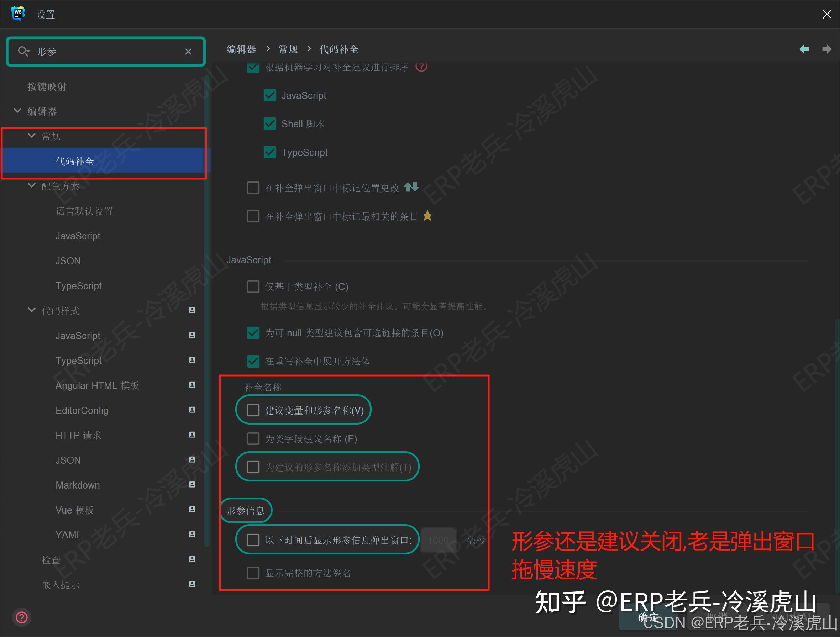
Task: Collapse the 常规 tree section
Action: pyautogui.click(x=32, y=136)
